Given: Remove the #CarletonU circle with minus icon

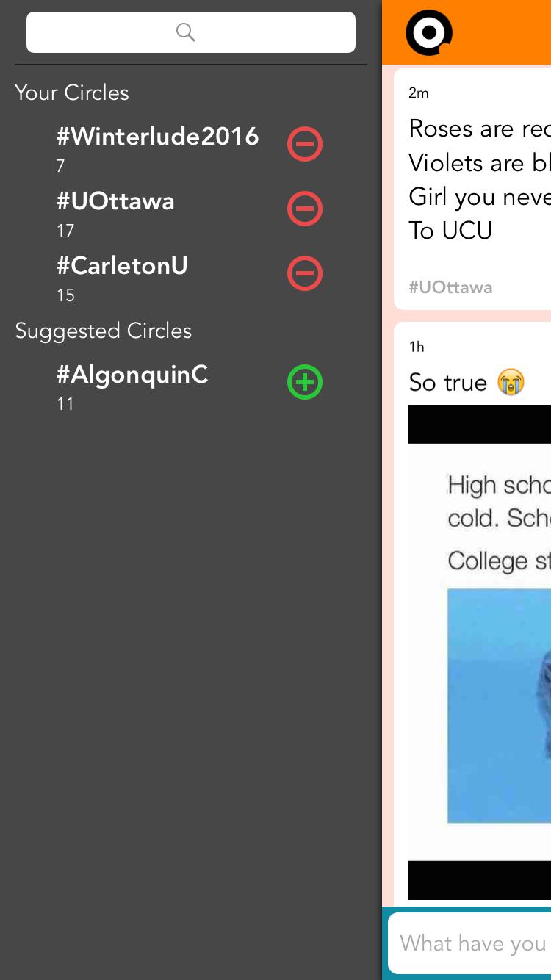Looking at the screenshot, I should (x=304, y=273).
